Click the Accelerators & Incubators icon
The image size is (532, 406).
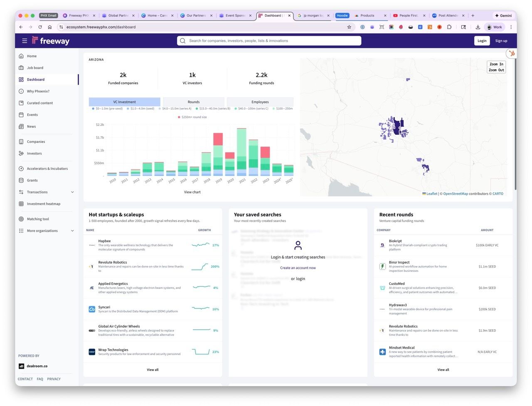pyautogui.click(x=21, y=169)
